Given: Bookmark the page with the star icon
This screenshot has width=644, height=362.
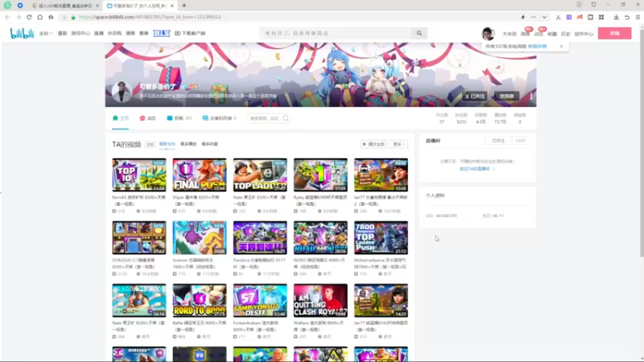Looking at the screenshot, I should coord(51,17).
